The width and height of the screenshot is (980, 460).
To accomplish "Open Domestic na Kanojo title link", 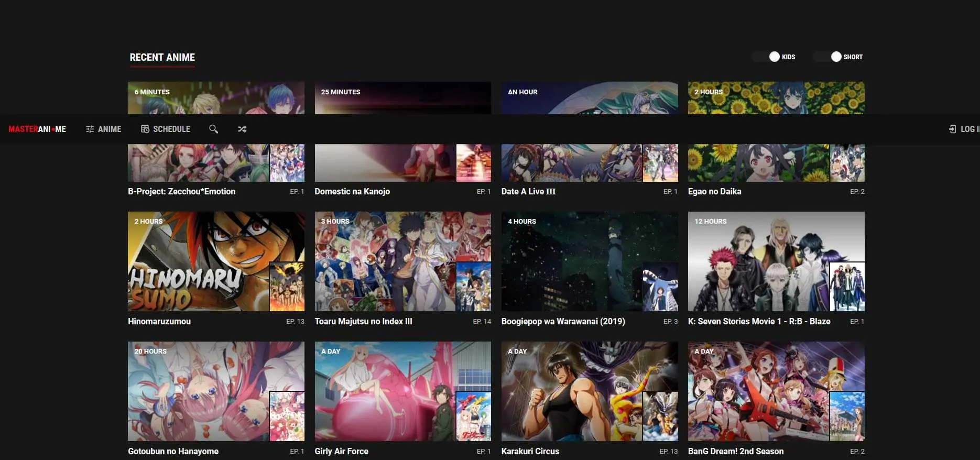I will [352, 192].
